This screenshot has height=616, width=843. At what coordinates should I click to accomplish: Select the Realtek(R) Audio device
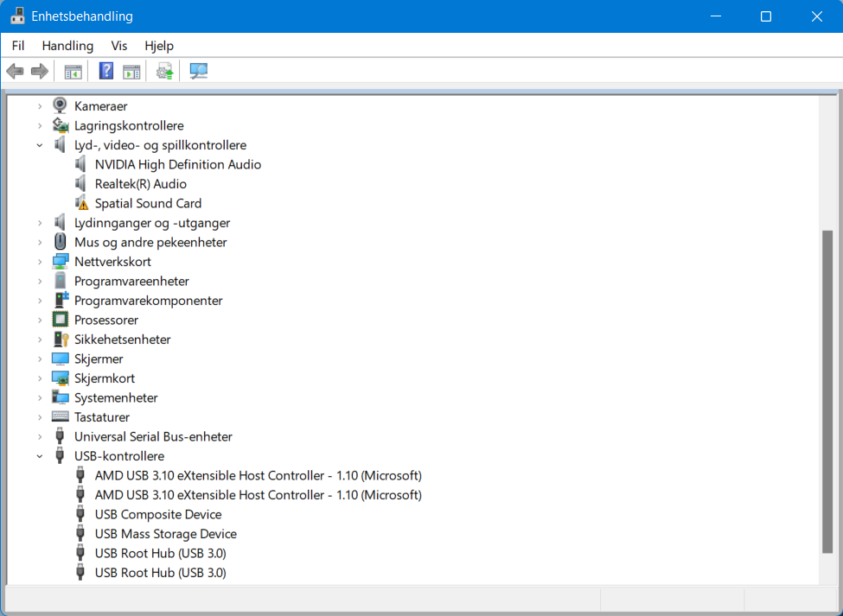tap(141, 183)
